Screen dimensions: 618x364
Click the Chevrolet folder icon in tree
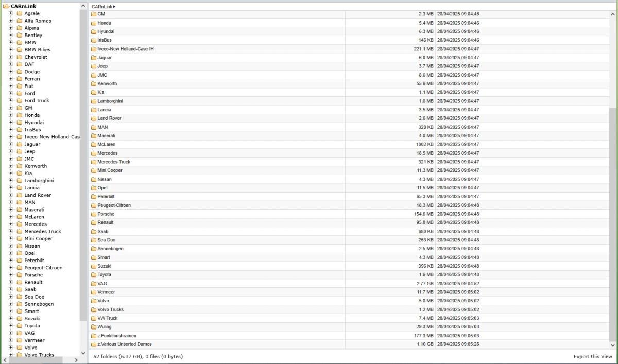[x=20, y=57]
